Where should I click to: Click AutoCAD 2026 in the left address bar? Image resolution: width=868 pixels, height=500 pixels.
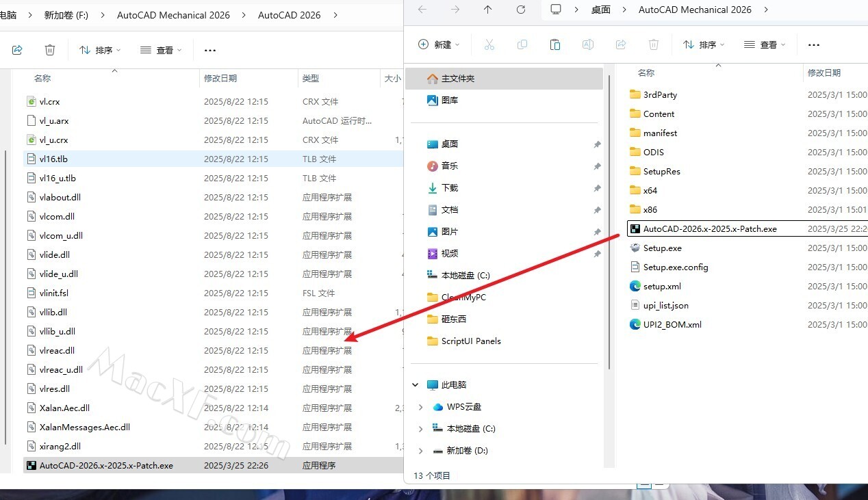290,15
